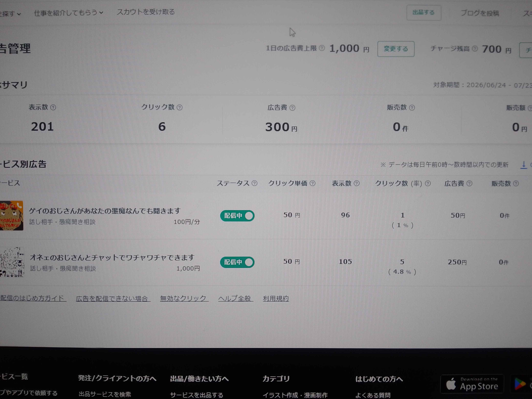Open thumbnail of オネェのおじさん service
Viewport: 532px width, 399px height.
[x=12, y=262]
